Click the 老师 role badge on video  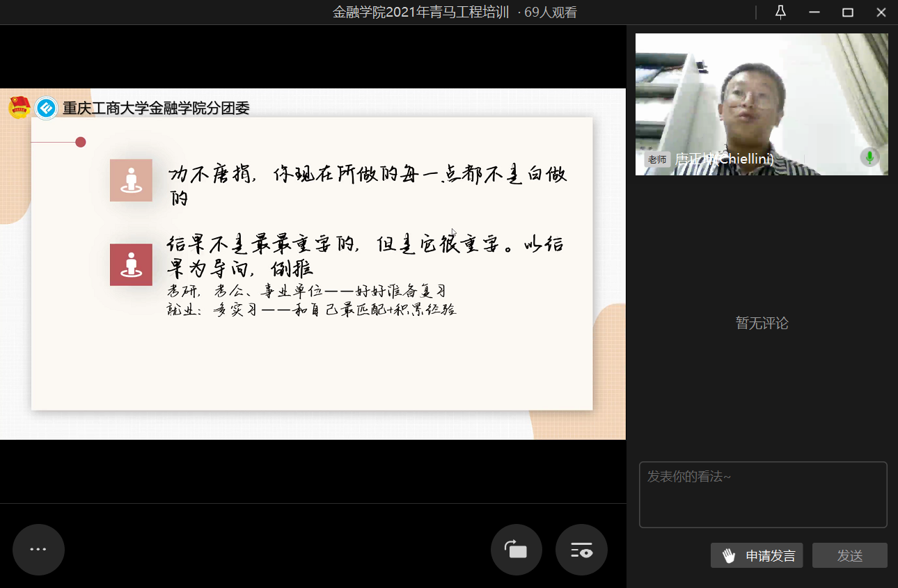tap(657, 159)
